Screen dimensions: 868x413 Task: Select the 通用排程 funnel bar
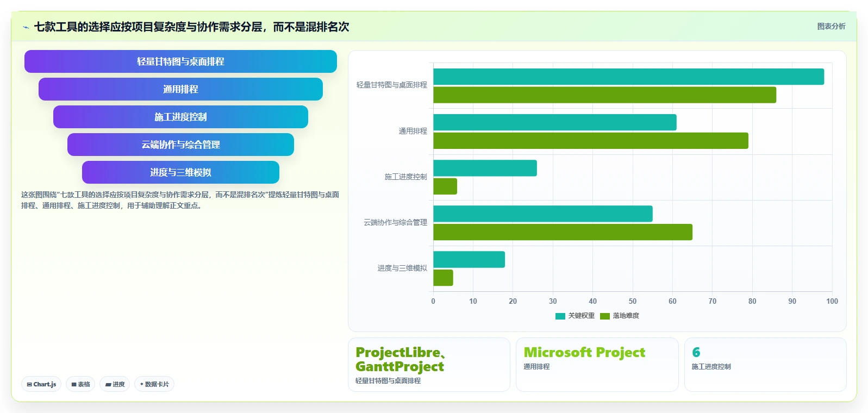click(180, 89)
